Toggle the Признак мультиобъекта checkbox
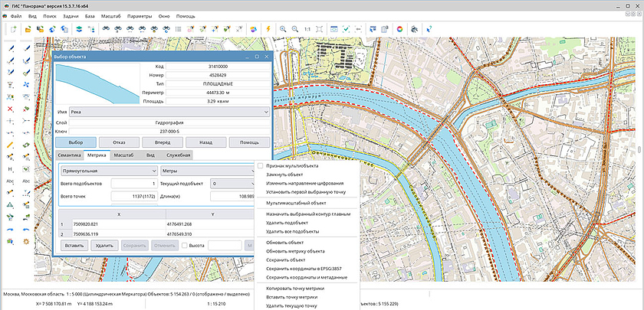The width and height of the screenshot is (644, 310). 261,165
